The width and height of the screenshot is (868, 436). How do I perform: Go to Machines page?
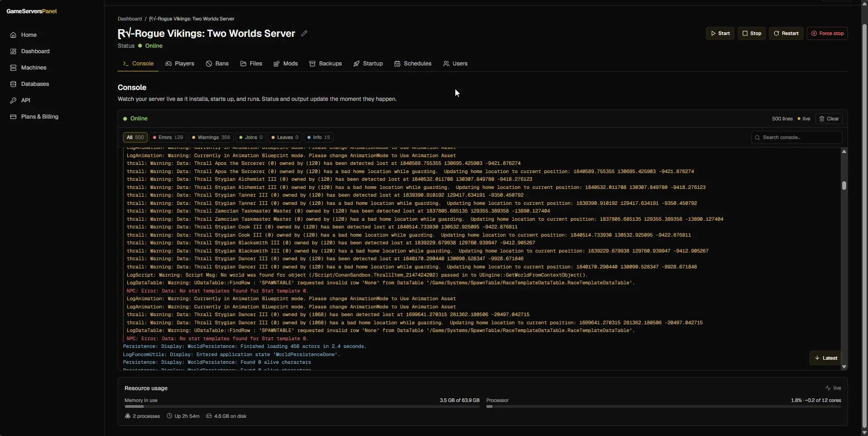34,68
